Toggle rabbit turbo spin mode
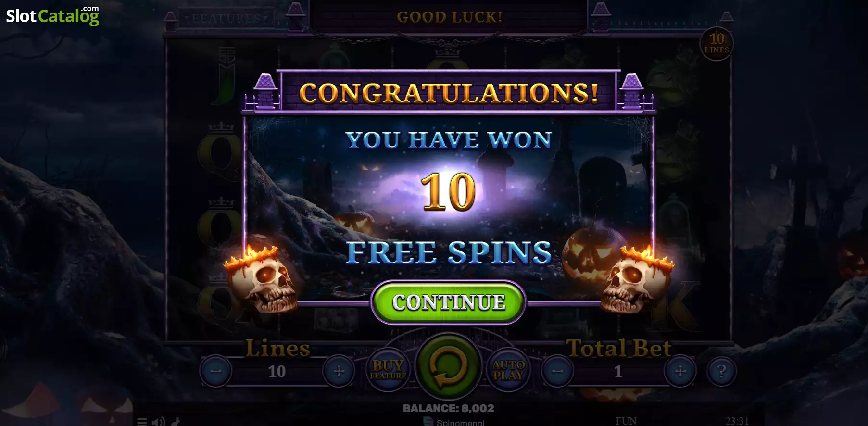The width and height of the screenshot is (868, 426). [176, 422]
